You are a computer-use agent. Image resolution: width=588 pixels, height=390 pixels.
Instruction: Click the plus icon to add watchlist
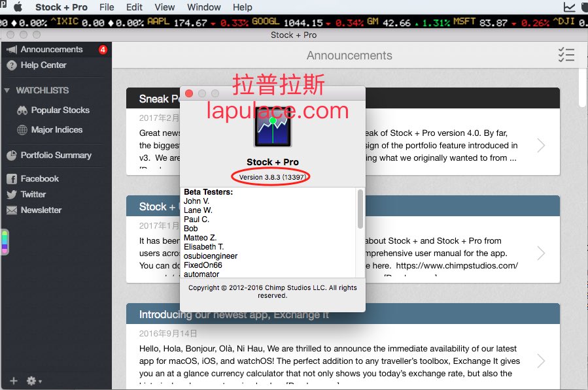tap(14, 381)
